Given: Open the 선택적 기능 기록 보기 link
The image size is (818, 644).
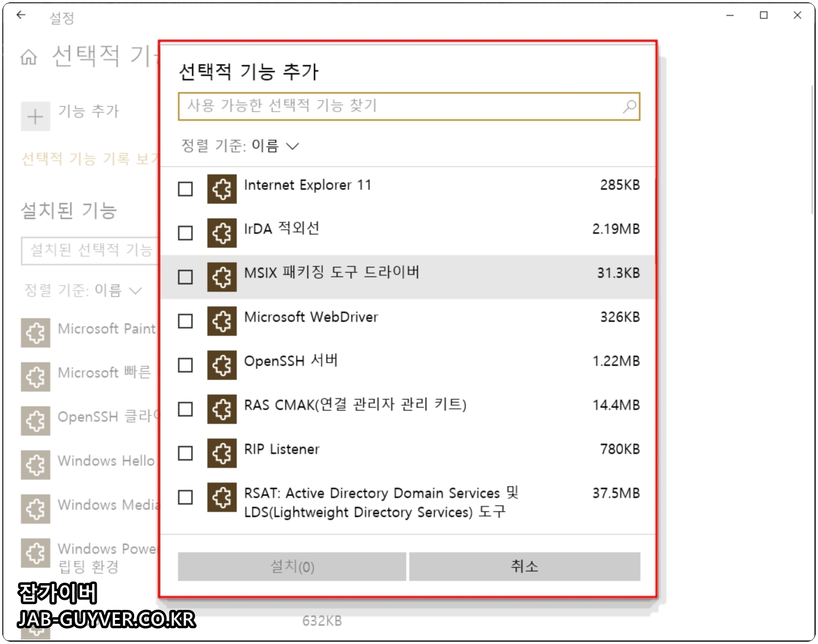Looking at the screenshot, I should [90, 159].
